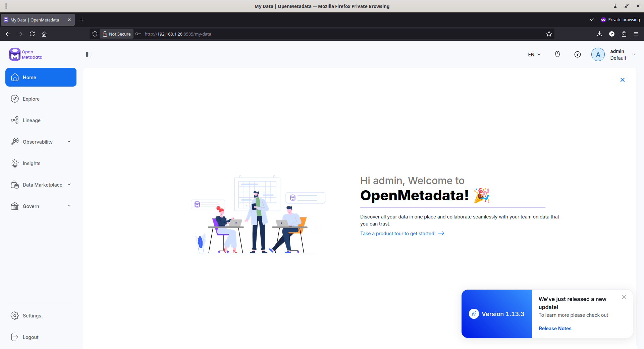Image resolution: width=644 pixels, height=349 pixels.
Task: Click the Version 1.13.3 rocket icon
Action: coord(474,314)
